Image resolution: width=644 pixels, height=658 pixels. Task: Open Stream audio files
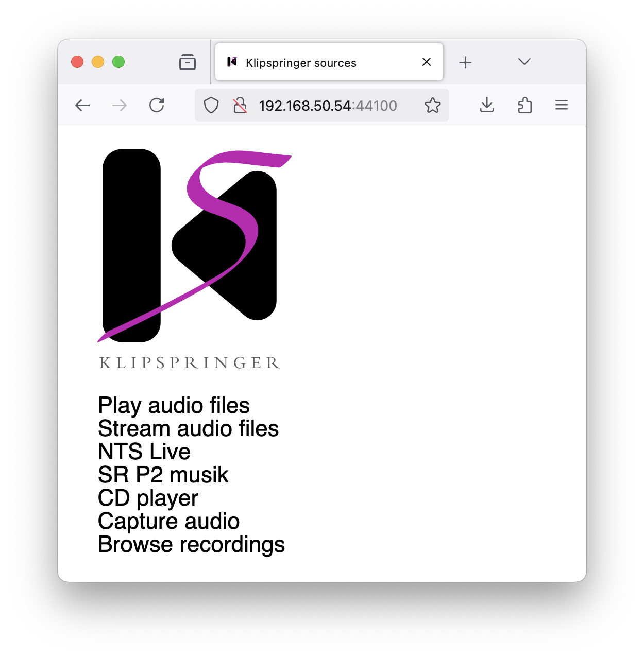[x=188, y=428]
